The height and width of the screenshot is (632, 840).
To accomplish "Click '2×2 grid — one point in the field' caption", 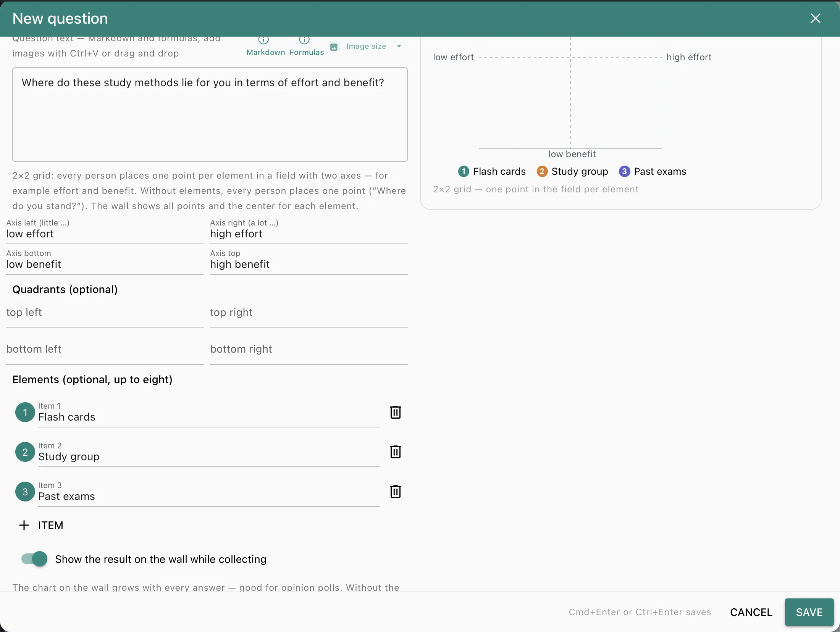I will click(536, 189).
